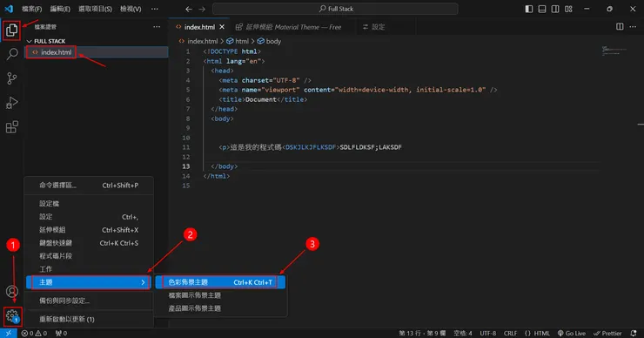Split the editor to the right
This screenshot has height=338, width=644.
click(x=620, y=27)
